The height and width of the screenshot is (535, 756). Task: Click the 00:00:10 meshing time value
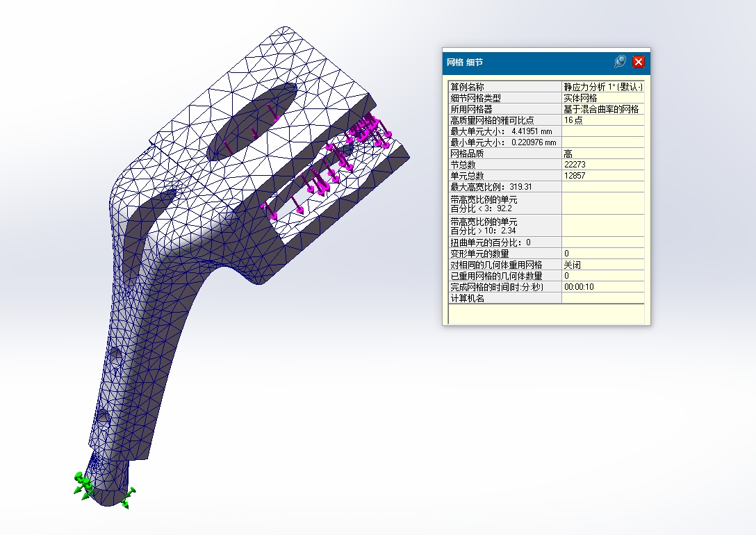(x=603, y=287)
